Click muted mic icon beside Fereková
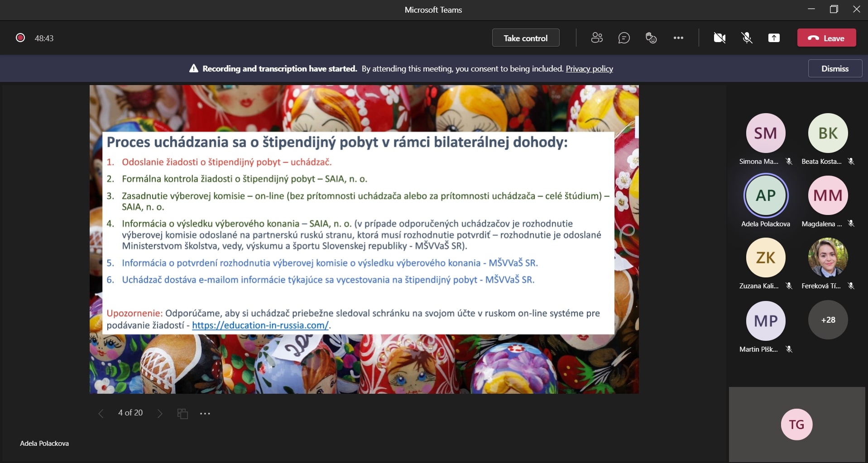Viewport: 868px width, 463px height. [x=851, y=286]
